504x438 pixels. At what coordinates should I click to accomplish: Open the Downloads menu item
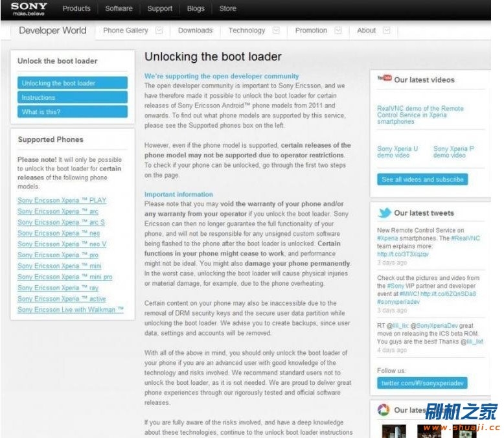(195, 30)
